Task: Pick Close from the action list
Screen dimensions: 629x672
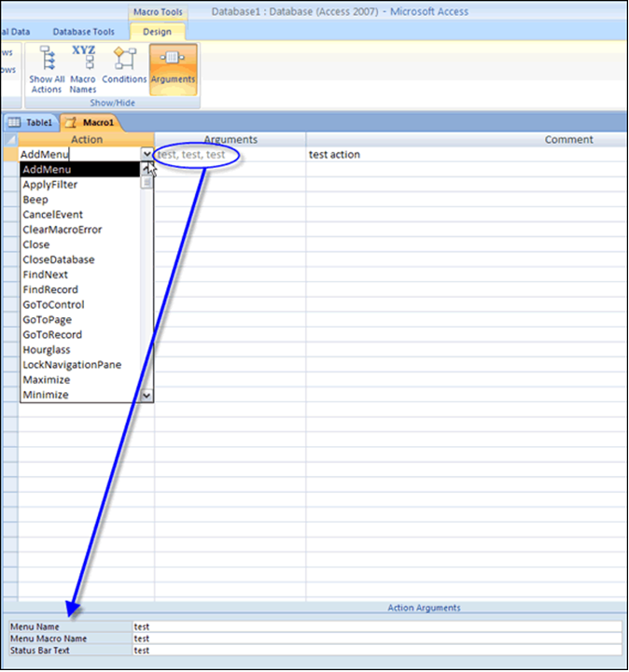Action: (80, 245)
